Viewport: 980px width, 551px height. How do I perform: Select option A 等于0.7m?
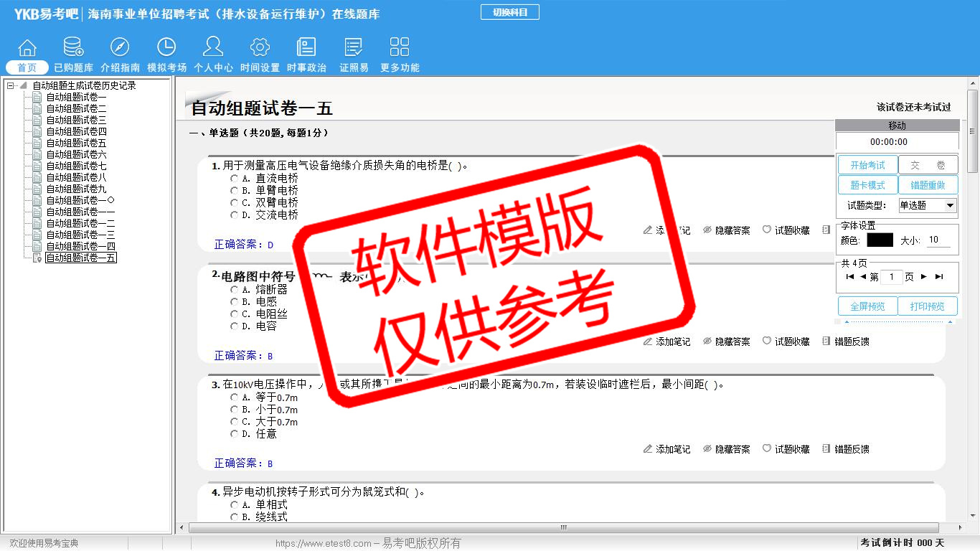234,397
